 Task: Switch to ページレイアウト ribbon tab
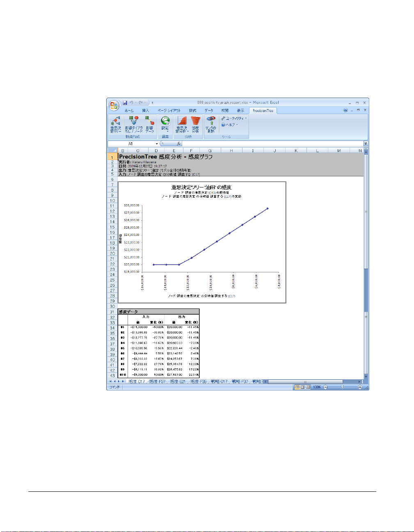[169, 111]
